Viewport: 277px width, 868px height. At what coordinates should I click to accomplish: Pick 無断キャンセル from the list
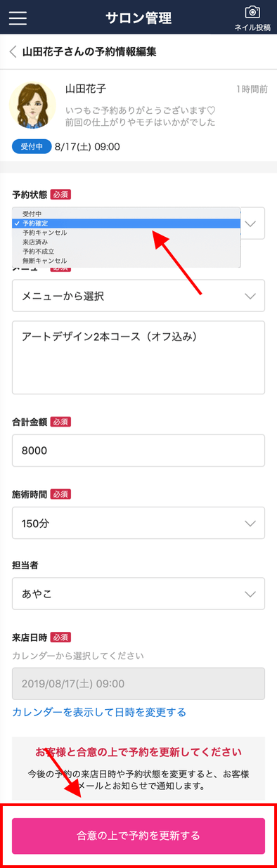click(x=127, y=261)
